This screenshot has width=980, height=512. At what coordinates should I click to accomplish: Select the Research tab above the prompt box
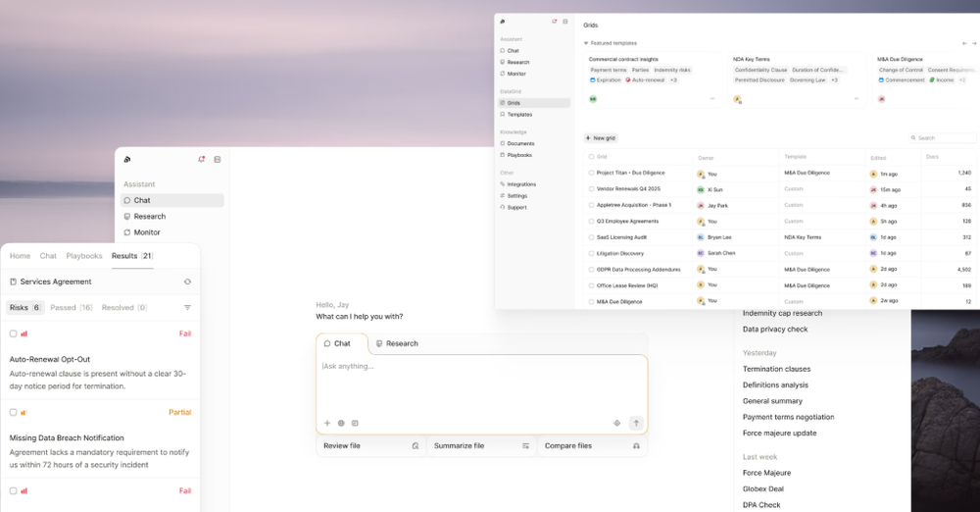397,343
